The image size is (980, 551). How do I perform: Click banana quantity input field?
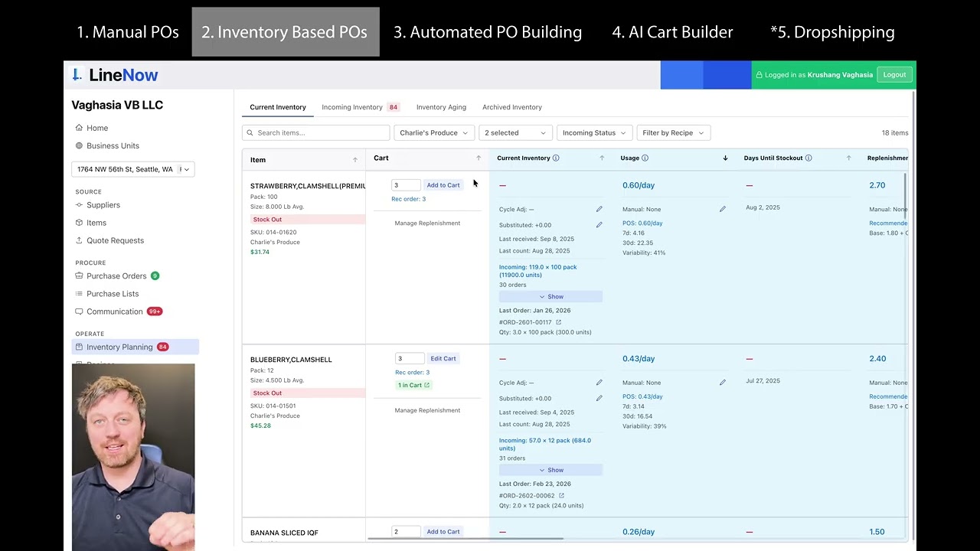(x=406, y=532)
